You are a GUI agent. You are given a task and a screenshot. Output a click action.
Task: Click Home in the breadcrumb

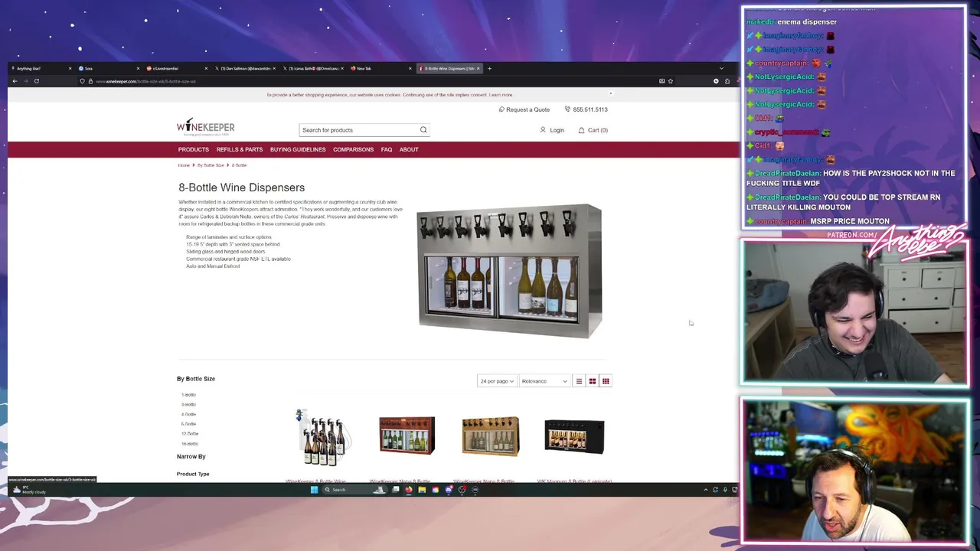click(184, 165)
